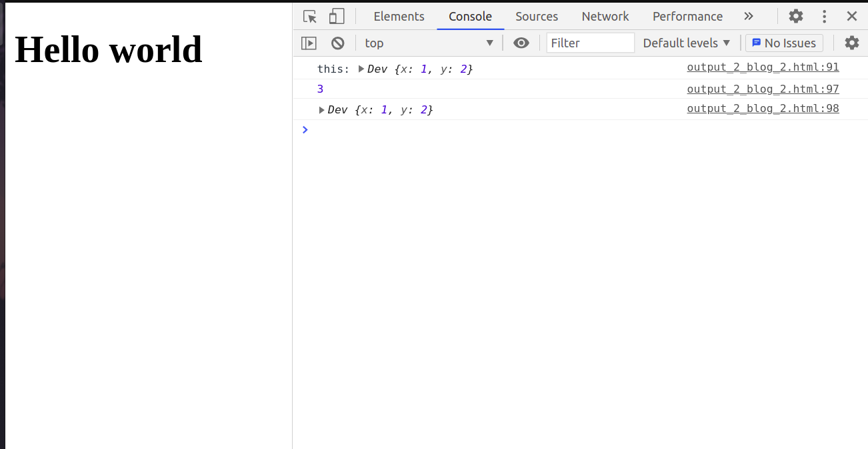Open the Sources tab
The width and height of the screenshot is (868, 449).
tap(536, 17)
